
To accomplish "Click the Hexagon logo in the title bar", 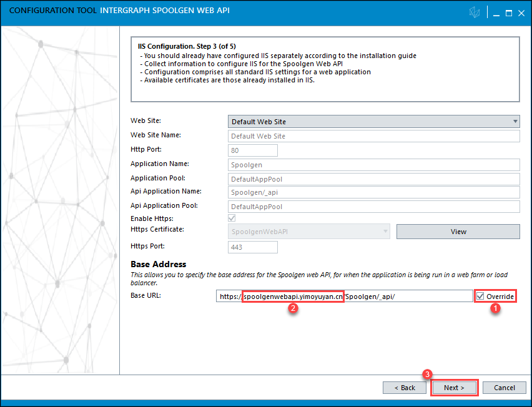I will (475, 13).
